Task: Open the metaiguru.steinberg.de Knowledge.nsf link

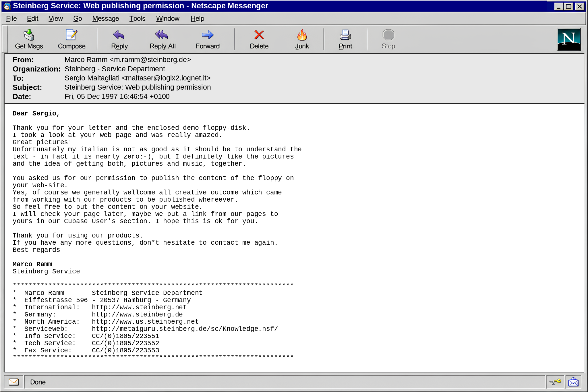Action: pos(185,329)
